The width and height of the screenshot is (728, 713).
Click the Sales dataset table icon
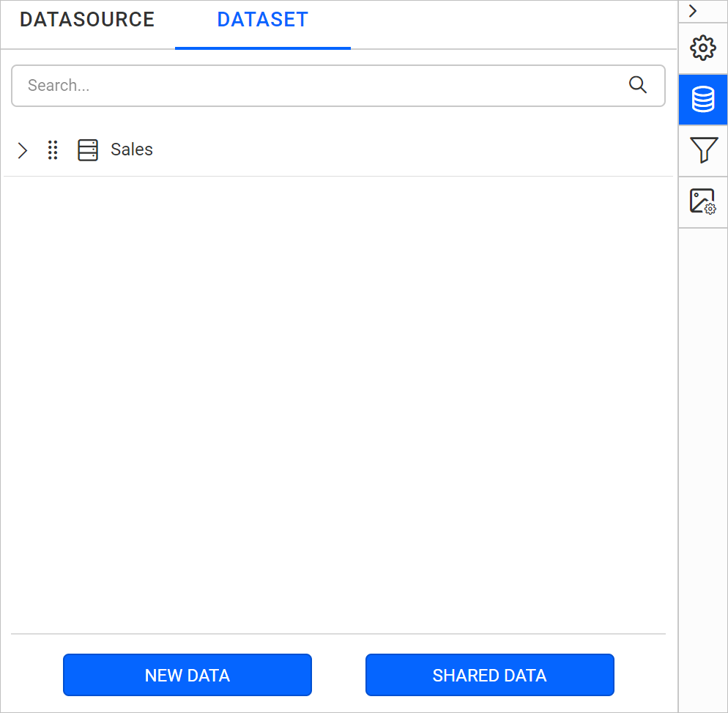pyautogui.click(x=88, y=150)
